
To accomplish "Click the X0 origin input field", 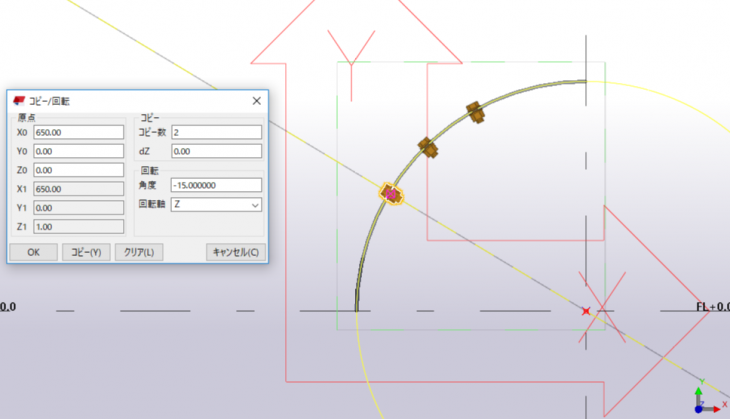I will point(77,132).
